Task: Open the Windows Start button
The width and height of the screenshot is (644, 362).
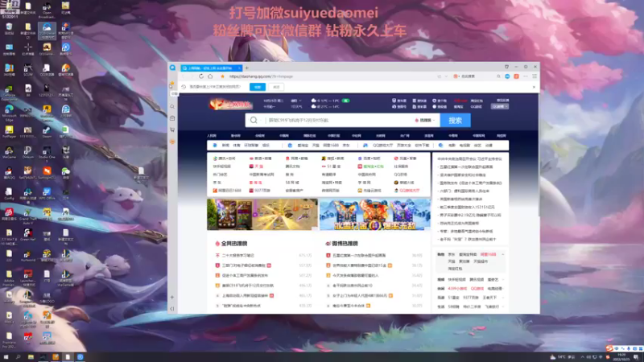Action: pyautogui.click(x=6, y=357)
